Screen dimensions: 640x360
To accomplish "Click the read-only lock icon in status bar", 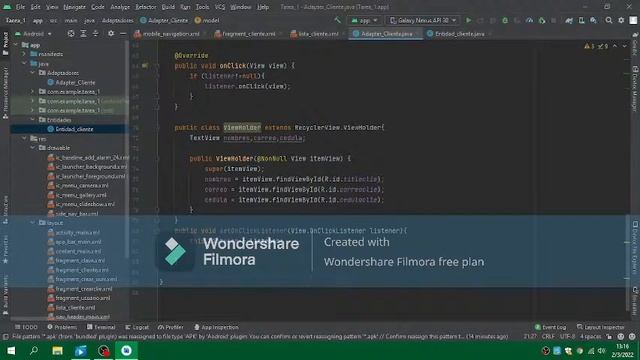I will pyautogui.click(x=609, y=337).
